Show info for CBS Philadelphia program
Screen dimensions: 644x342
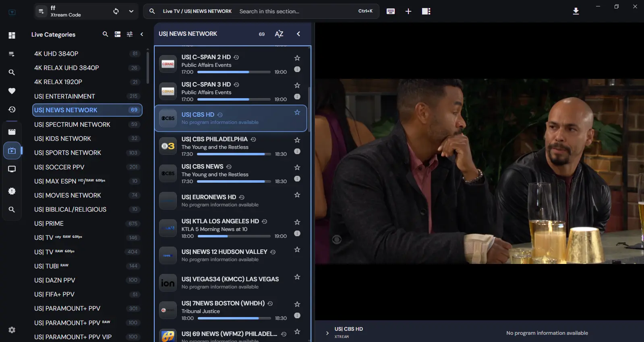click(x=297, y=151)
